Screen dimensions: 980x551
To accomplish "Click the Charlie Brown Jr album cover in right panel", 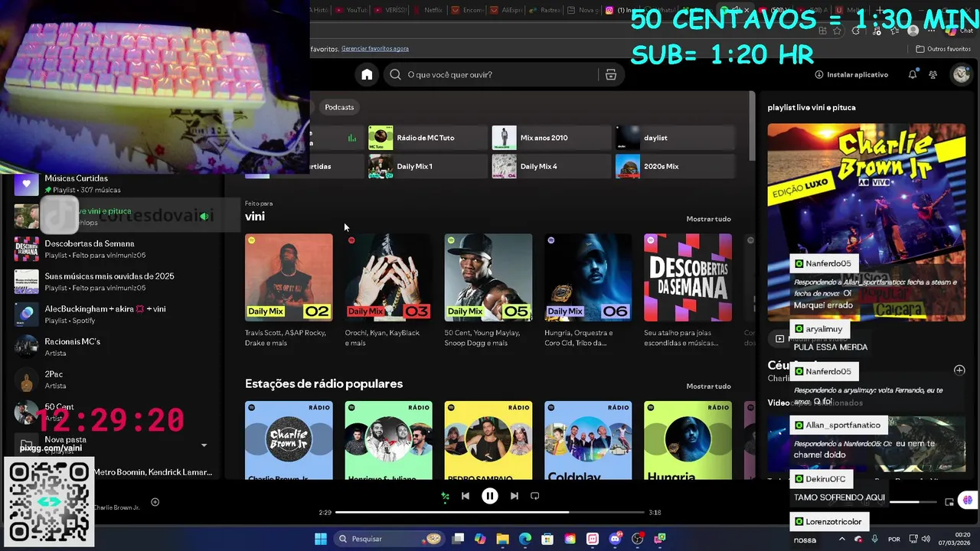I will pos(867,223).
